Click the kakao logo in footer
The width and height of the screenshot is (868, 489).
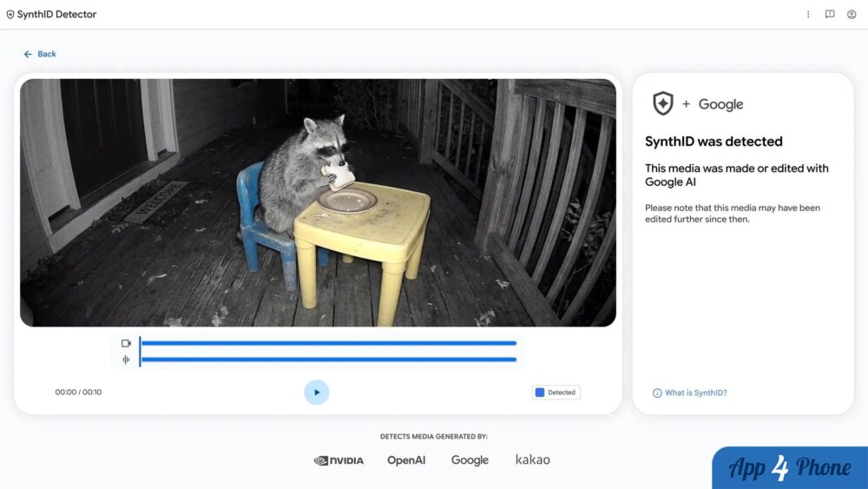click(x=533, y=459)
